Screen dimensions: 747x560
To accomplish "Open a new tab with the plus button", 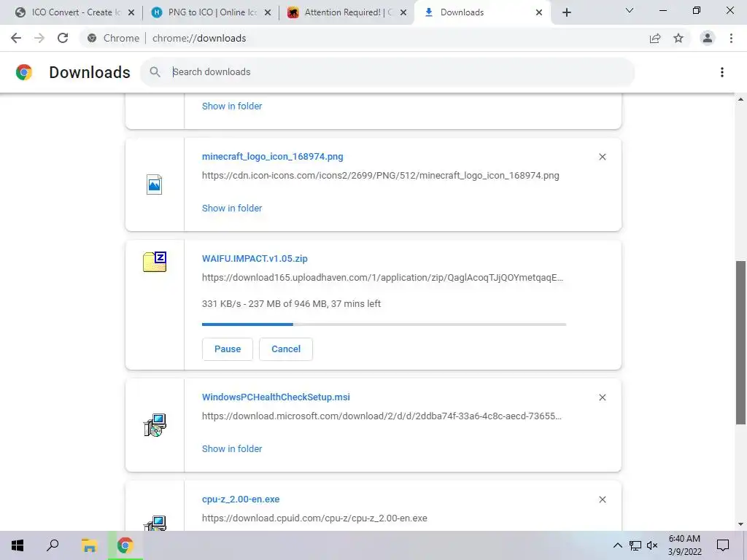I will tap(566, 12).
